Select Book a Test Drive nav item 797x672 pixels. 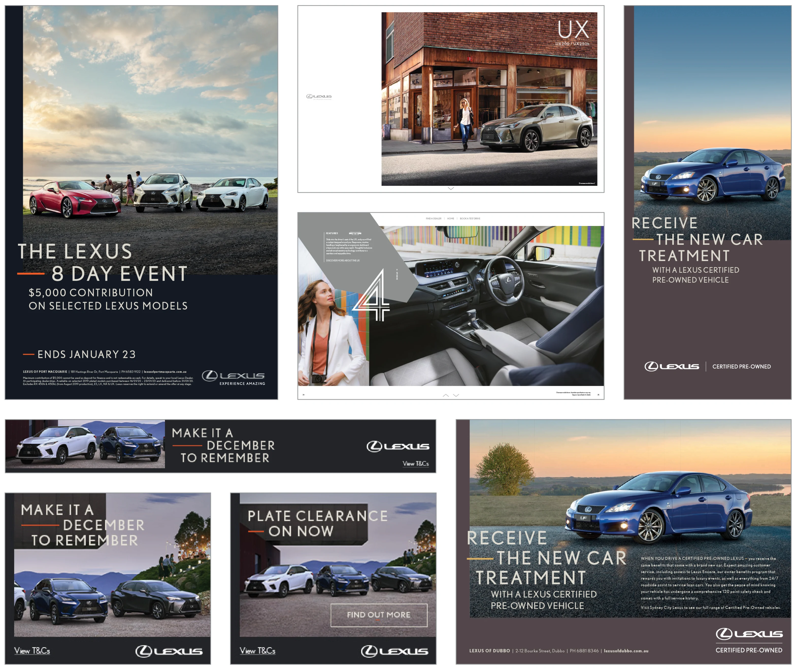[x=470, y=219]
